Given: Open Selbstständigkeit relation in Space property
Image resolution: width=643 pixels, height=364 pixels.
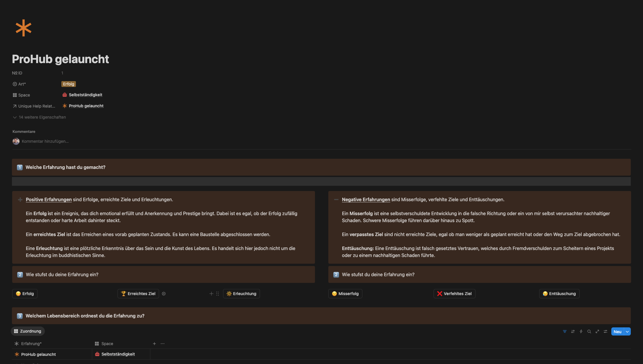Looking at the screenshot, I should point(82,95).
